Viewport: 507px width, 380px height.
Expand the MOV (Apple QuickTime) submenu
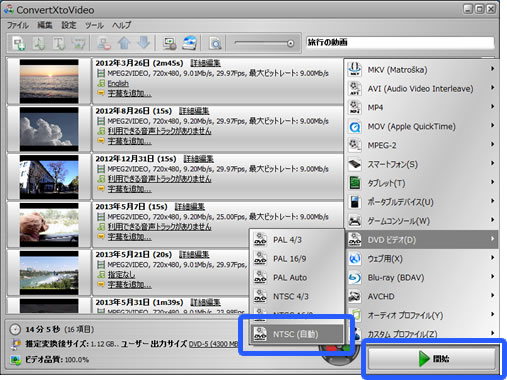(x=422, y=126)
